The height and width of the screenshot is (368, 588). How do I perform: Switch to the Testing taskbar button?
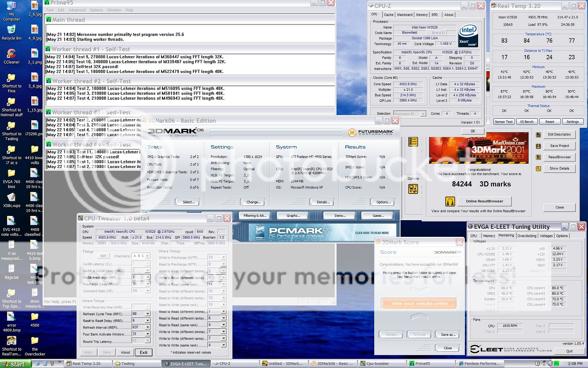pyautogui.click(x=136, y=364)
